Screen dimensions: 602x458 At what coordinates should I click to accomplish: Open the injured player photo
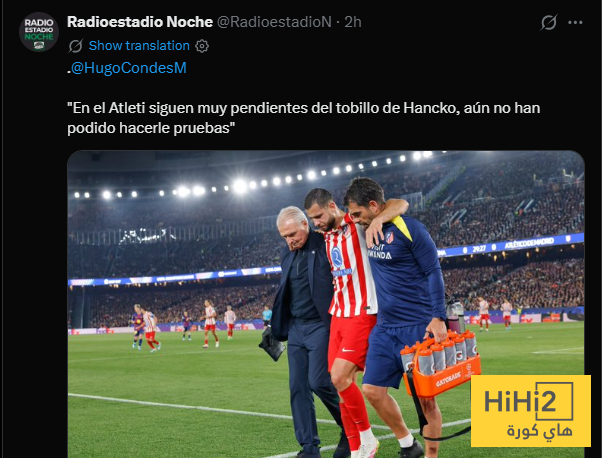click(x=326, y=304)
